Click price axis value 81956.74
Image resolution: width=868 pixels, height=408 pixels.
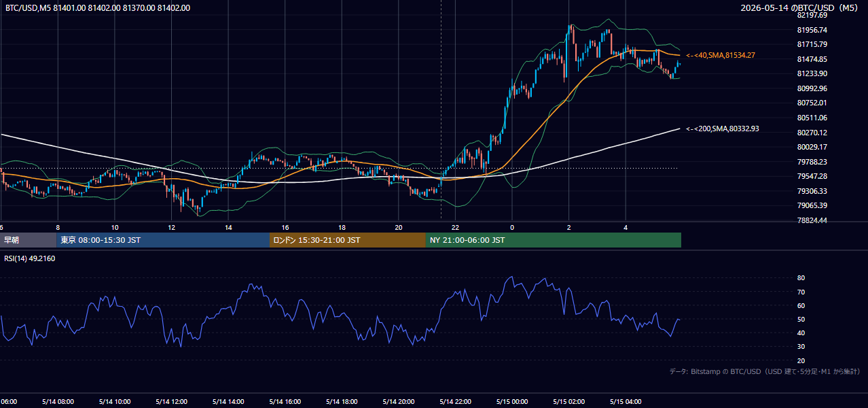(x=812, y=30)
